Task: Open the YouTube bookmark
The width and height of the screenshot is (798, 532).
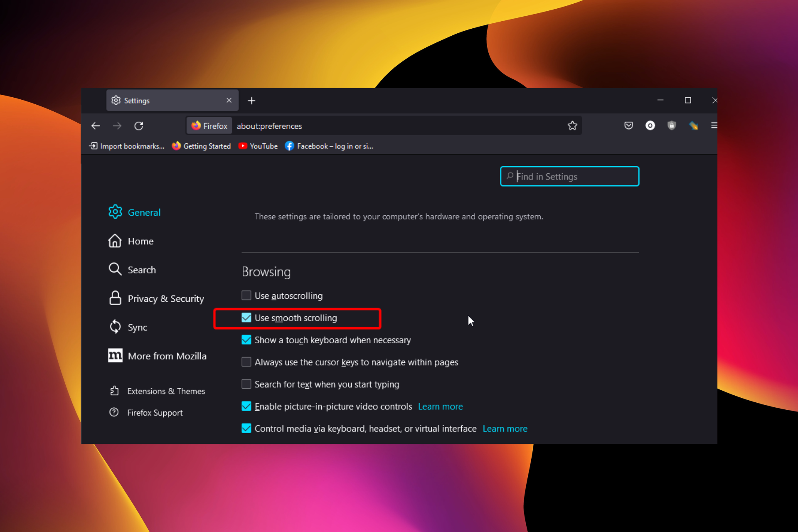Action: click(x=258, y=146)
